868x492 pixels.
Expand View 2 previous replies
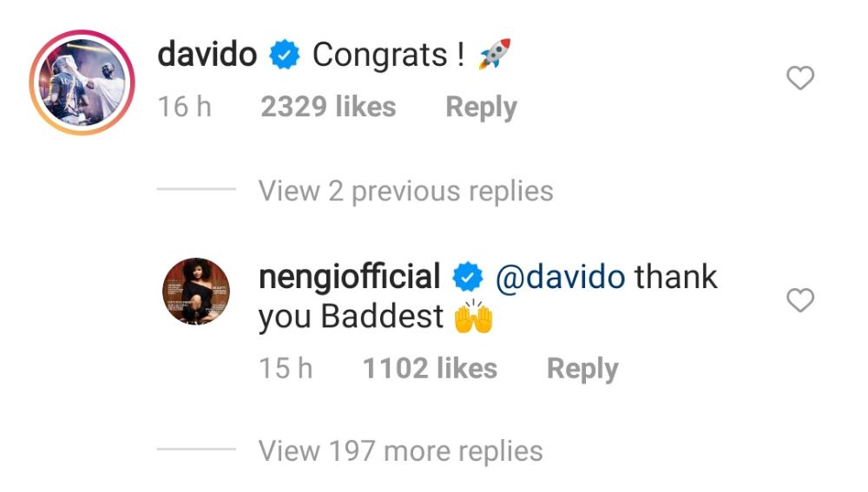pos(405,191)
